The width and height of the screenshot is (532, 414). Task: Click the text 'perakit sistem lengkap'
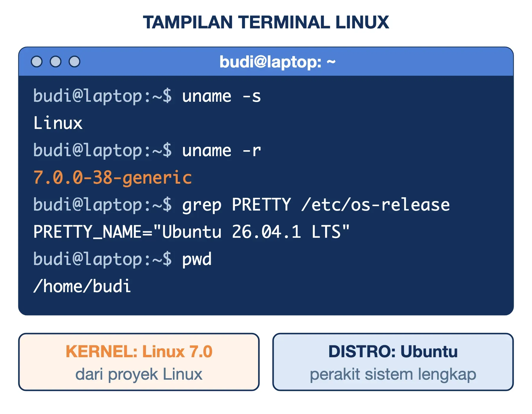393,375
